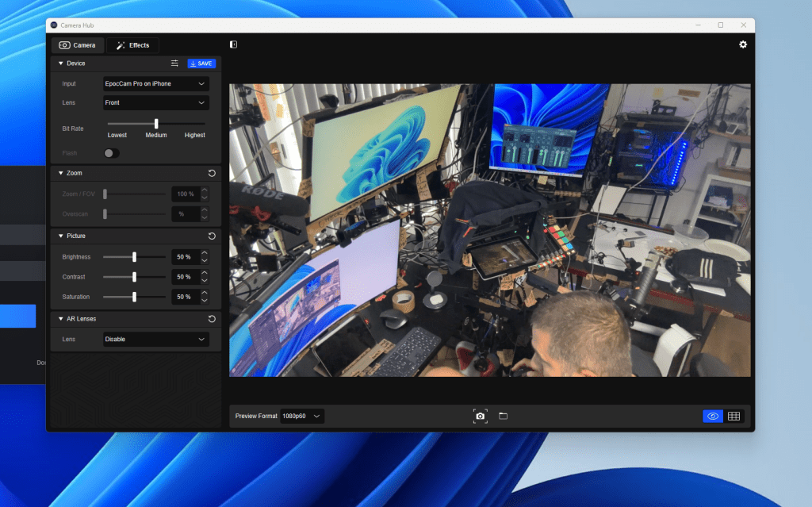Click the SAVE button
Screen dimensions: 812x507
(201, 63)
